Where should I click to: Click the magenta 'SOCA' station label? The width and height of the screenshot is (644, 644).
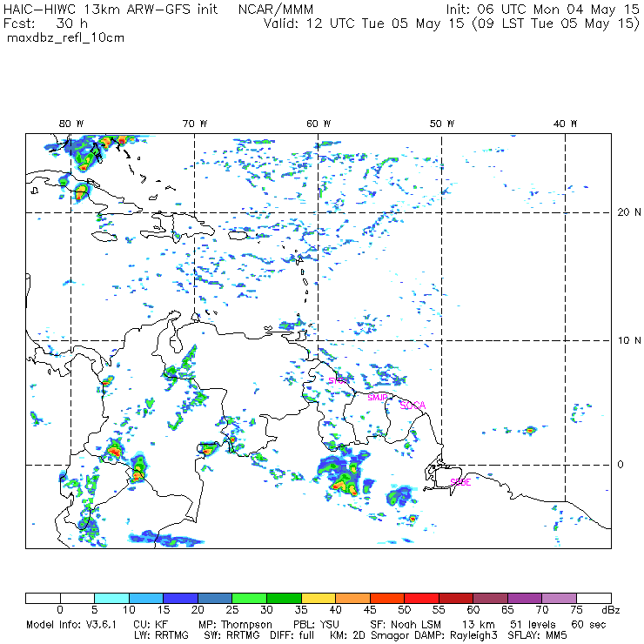pos(413,406)
